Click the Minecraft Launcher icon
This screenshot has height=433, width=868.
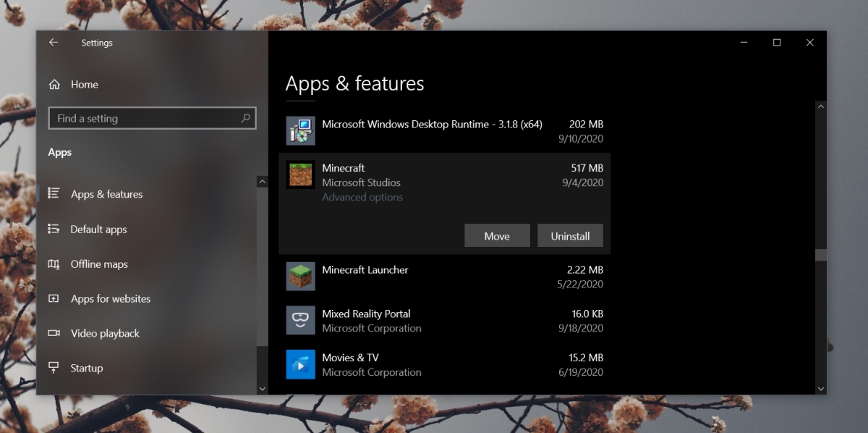point(300,277)
